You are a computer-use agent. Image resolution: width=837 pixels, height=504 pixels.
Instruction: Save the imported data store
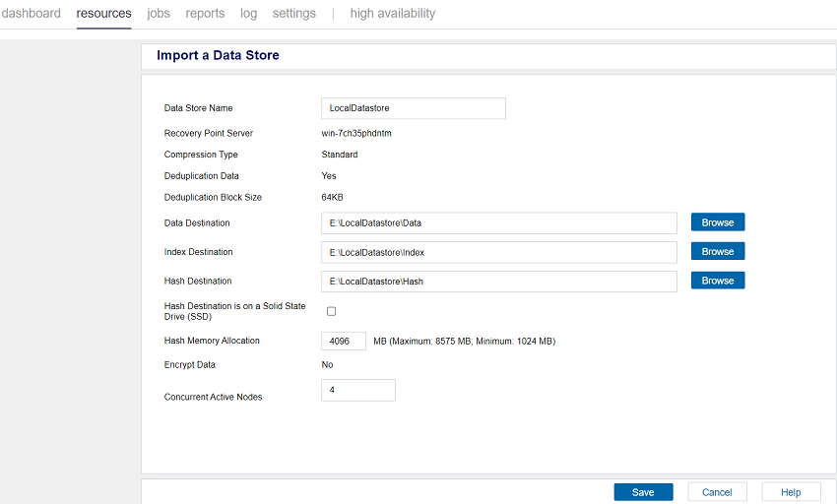tap(643, 492)
